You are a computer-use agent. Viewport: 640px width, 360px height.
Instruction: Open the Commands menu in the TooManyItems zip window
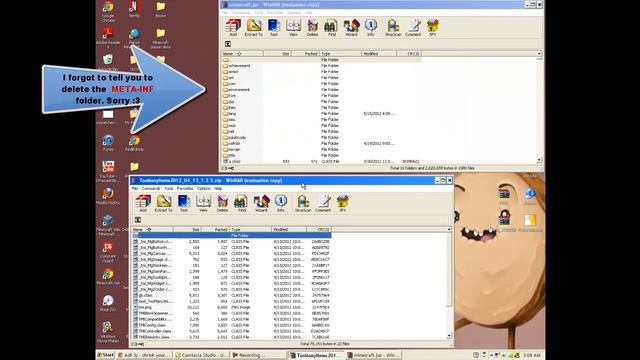tap(151, 189)
